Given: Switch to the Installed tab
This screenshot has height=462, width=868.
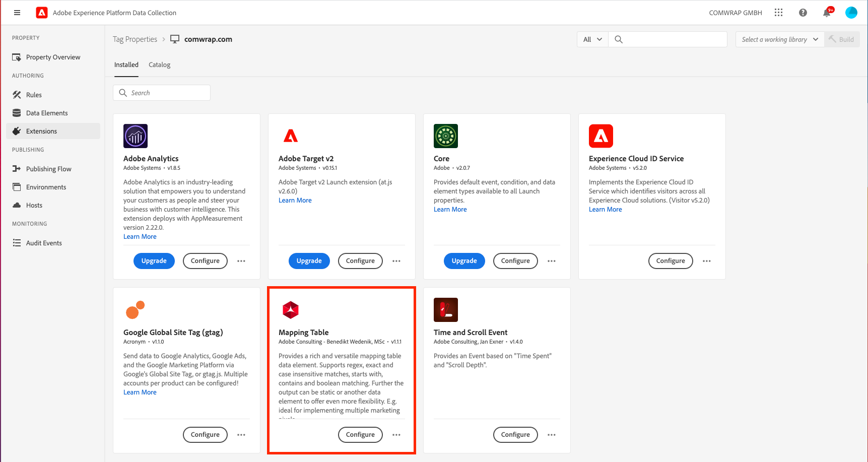Looking at the screenshot, I should coord(126,65).
